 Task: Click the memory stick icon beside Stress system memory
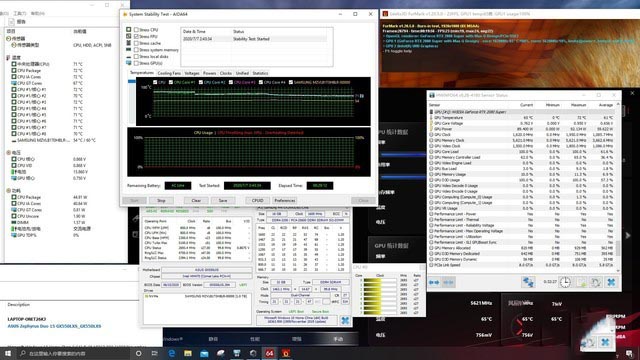pos(129,50)
